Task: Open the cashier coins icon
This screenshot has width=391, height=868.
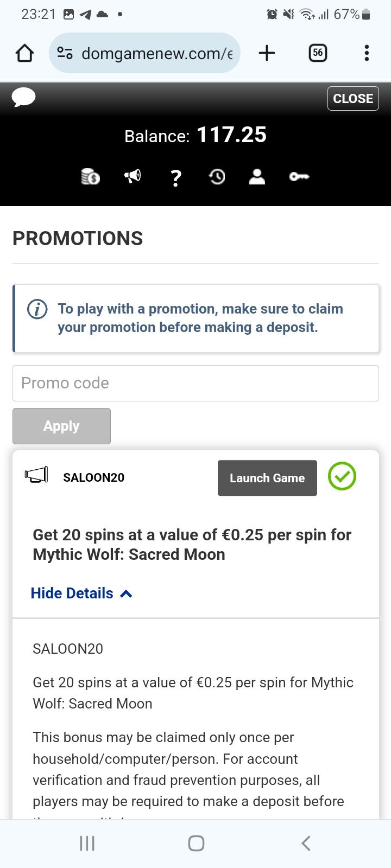Action: tap(90, 176)
